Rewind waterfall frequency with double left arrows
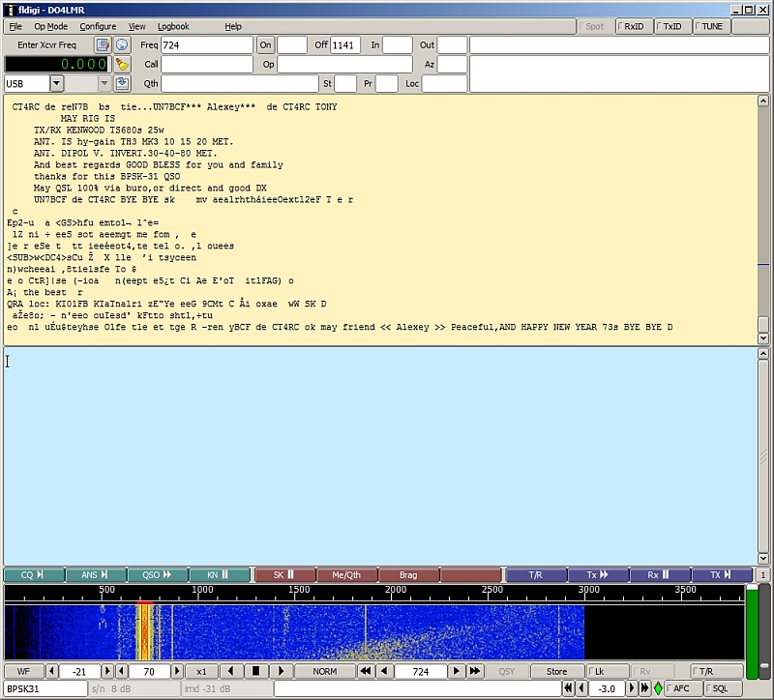Screen dimensions: 774x700 point(366,671)
